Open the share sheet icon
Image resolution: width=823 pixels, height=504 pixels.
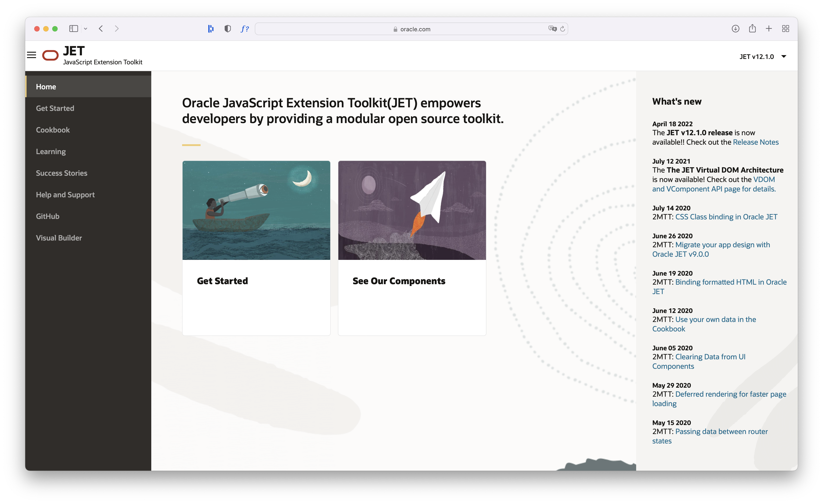(752, 29)
